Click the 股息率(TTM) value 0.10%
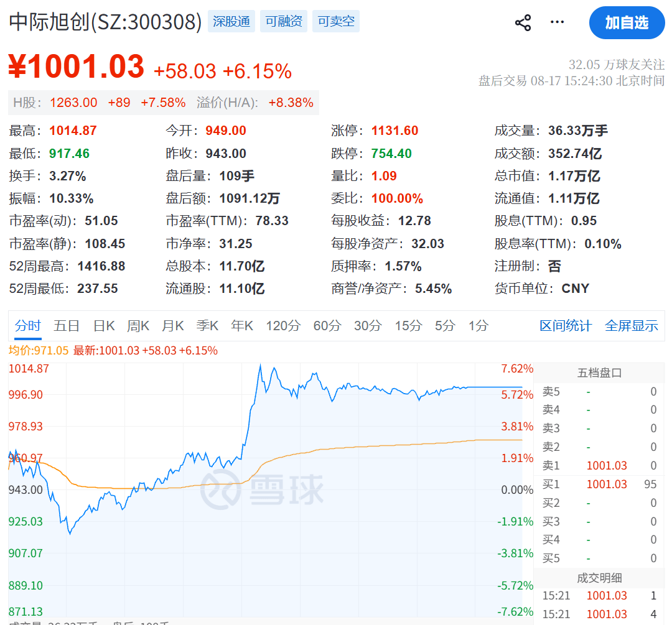Image resolution: width=672 pixels, height=625 pixels. pyautogui.click(x=602, y=244)
